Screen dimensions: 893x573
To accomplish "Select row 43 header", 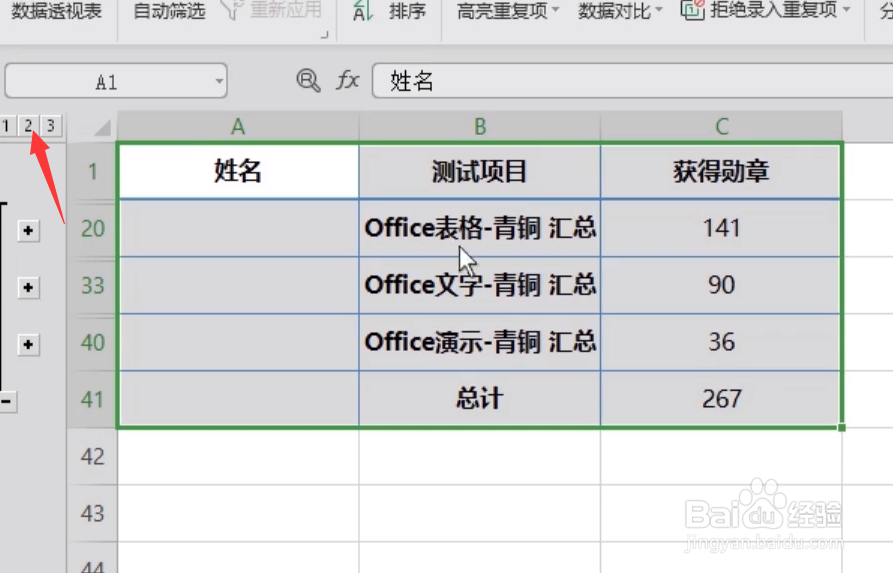I will [x=92, y=513].
